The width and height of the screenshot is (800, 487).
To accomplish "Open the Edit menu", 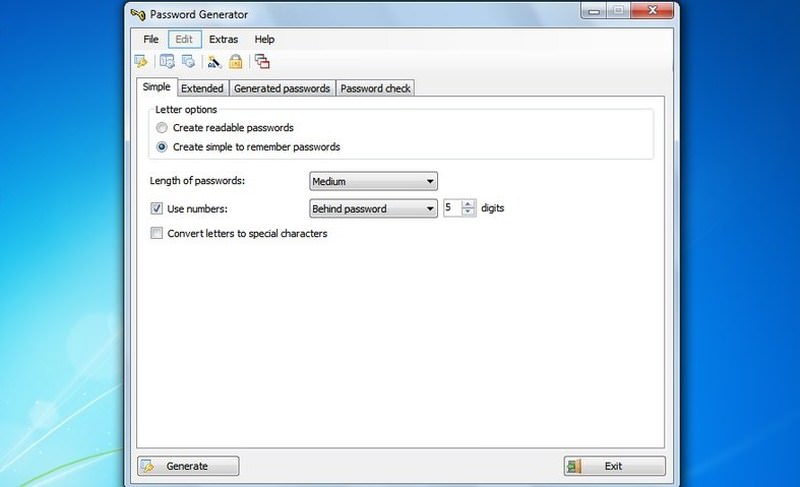I will click(x=184, y=39).
